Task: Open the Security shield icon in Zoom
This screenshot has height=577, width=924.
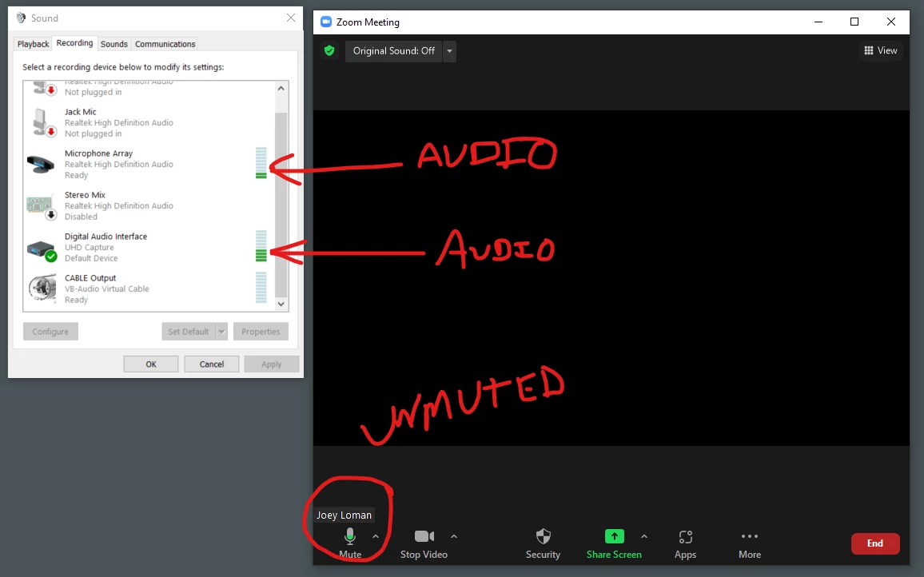Action: tap(544, 535)
